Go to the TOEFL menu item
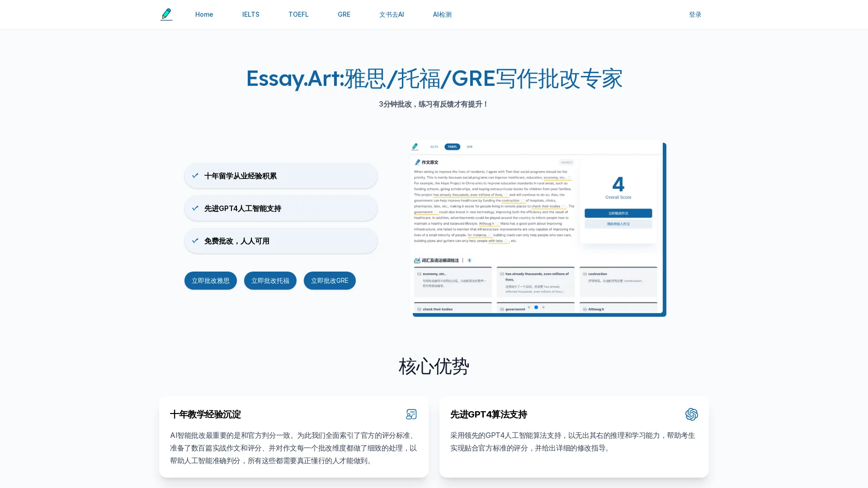 (x=298, y=14)
